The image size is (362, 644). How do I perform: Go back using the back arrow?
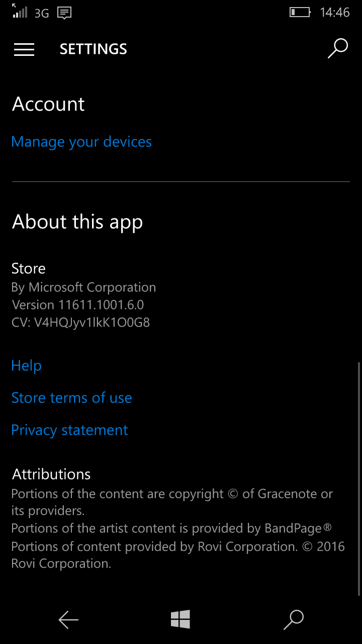coord(68,620)
